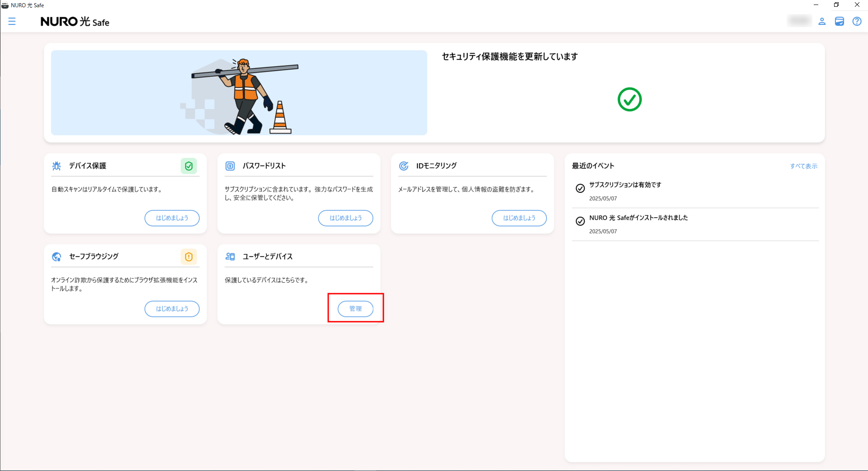Click メールアドレスを管理して description text
The height and width of the screenshot is (471, 868).
coord(466,189)
